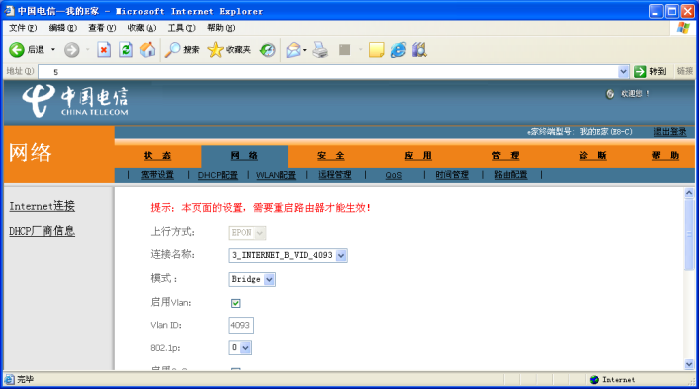Open WLAN配置 submenu link
The image size is (699, 389).
pos(276,175)
